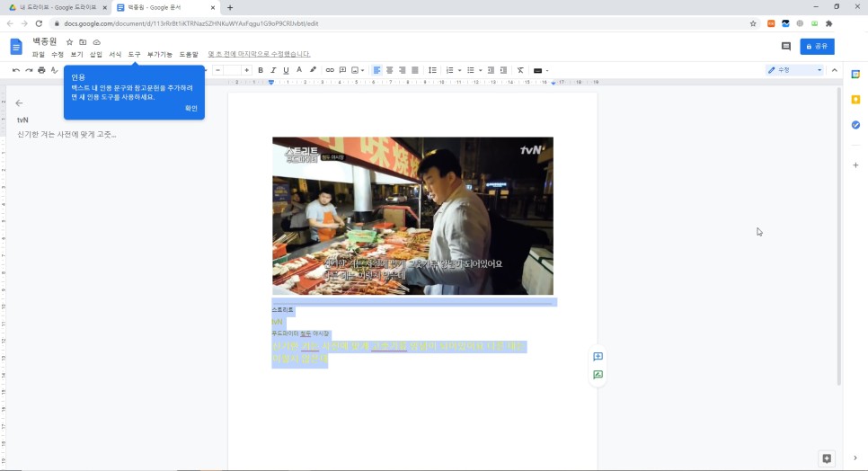Toggle bold formatting
Screen dimensions: 868x471
[261, 70]
